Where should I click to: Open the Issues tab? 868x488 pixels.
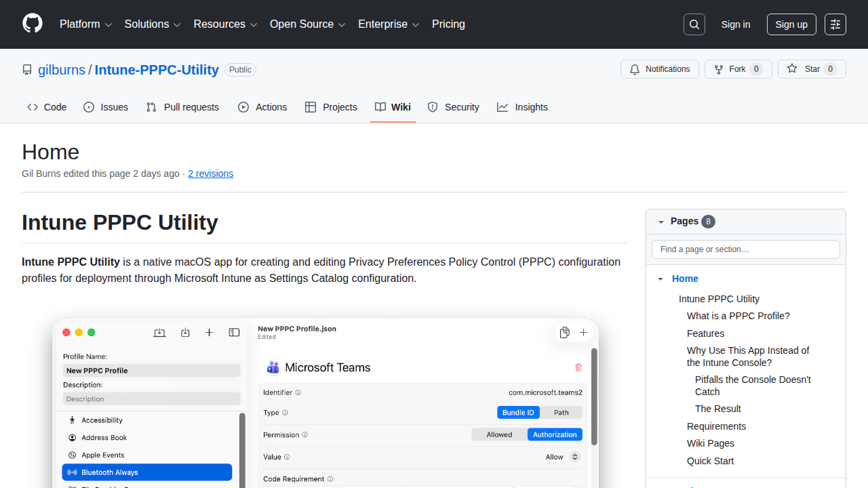click(106, 107)
